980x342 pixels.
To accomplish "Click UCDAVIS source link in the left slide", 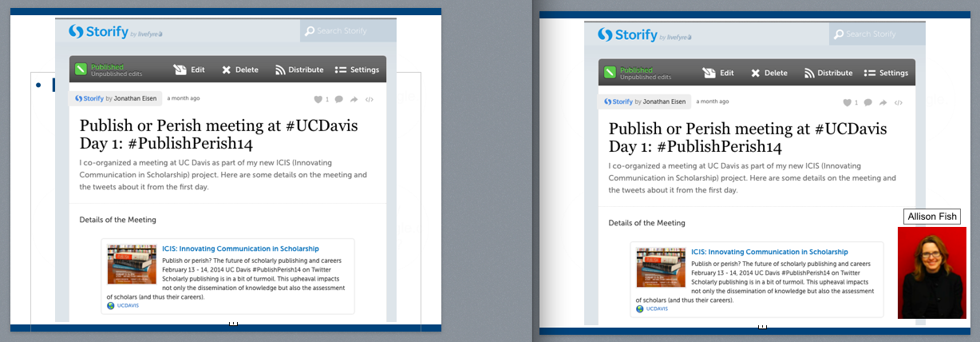I will (127, 305).
